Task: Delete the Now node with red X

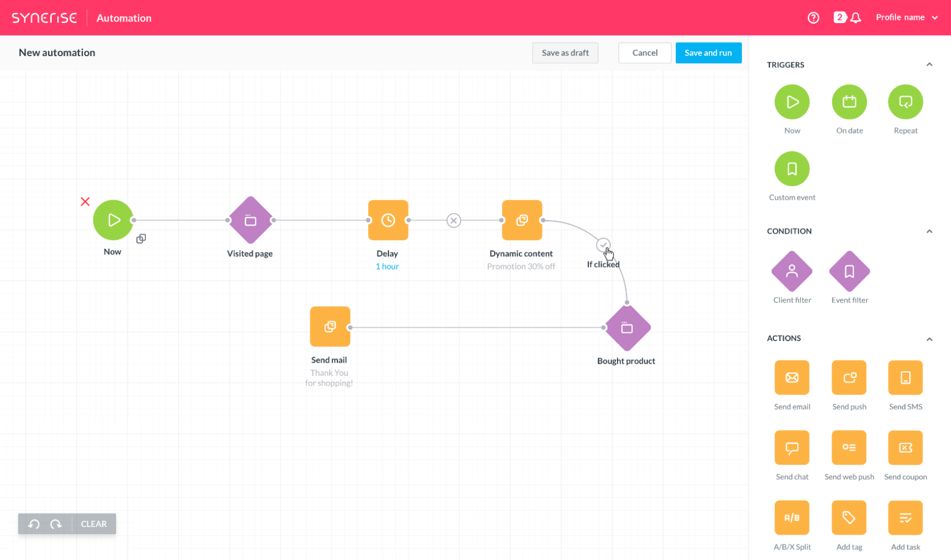Action: pyautogui.click(x=85, y=202)
